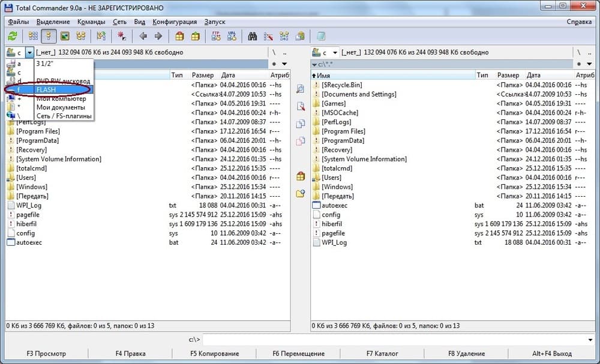Expand the command line history dropdown
Screen dimensions: 600x364
591,339
